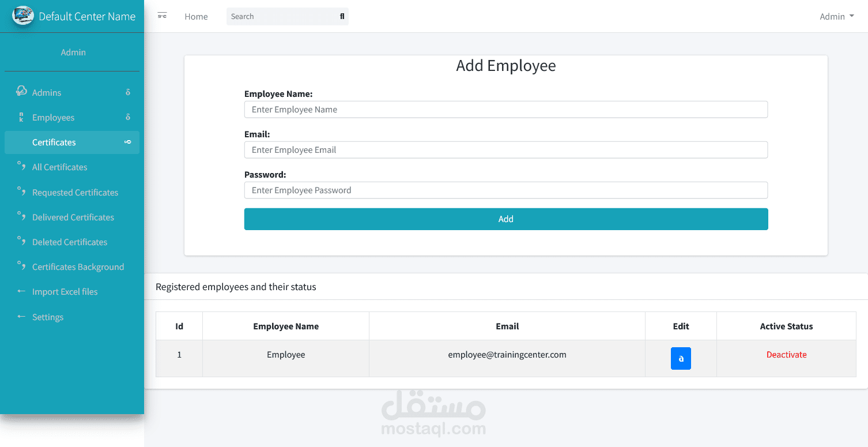Open the Home menu item

[196, 17]
